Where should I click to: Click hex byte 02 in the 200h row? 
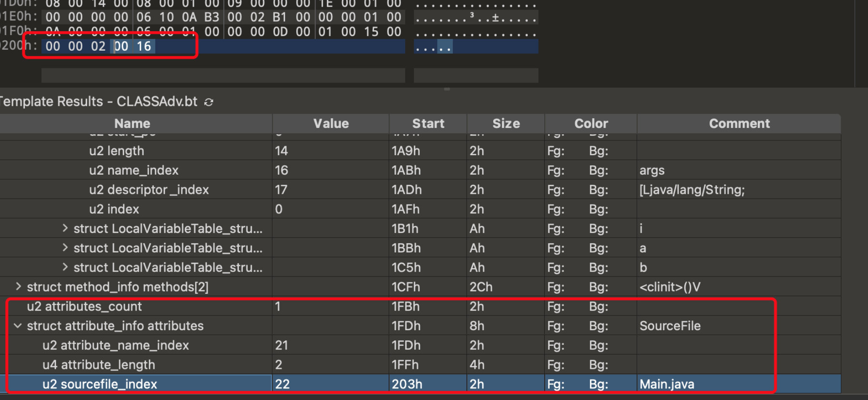tap(98, 46)
